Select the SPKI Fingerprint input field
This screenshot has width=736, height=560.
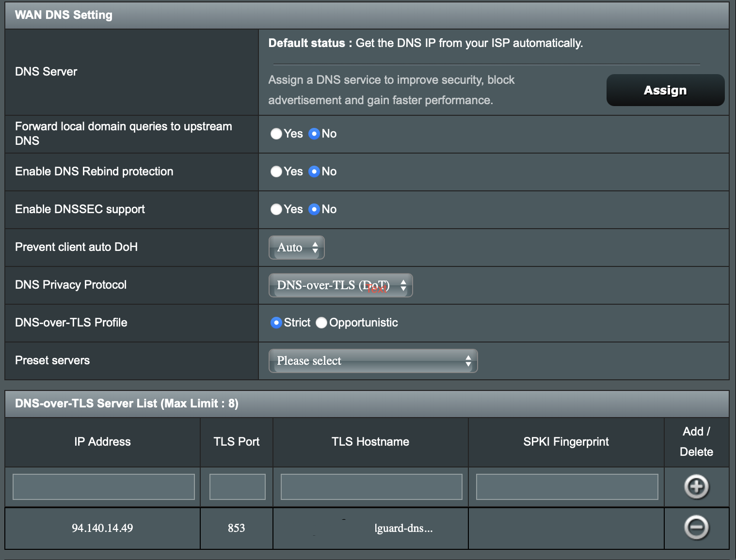click(x=567, y=487)
